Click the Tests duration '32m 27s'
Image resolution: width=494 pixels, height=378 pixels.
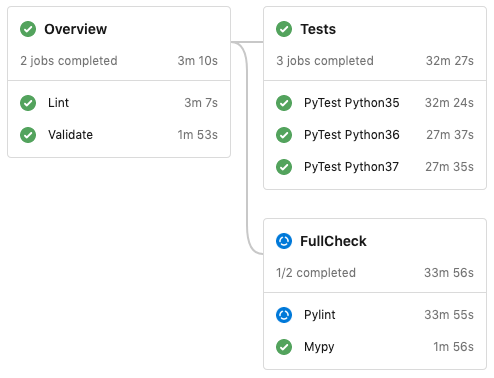tap(450, 61)
